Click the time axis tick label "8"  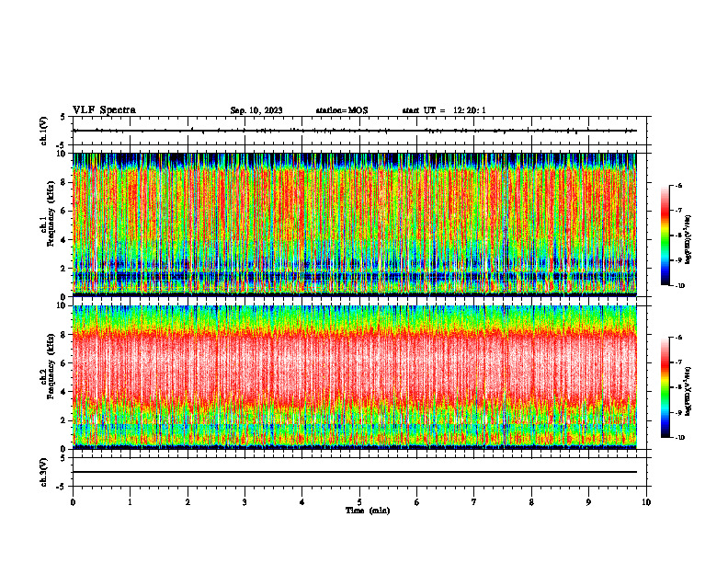[x=531, y=502]
